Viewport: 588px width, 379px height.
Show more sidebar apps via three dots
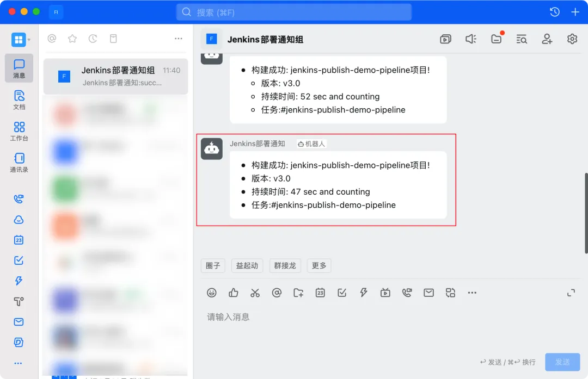(x=18, y=363)
